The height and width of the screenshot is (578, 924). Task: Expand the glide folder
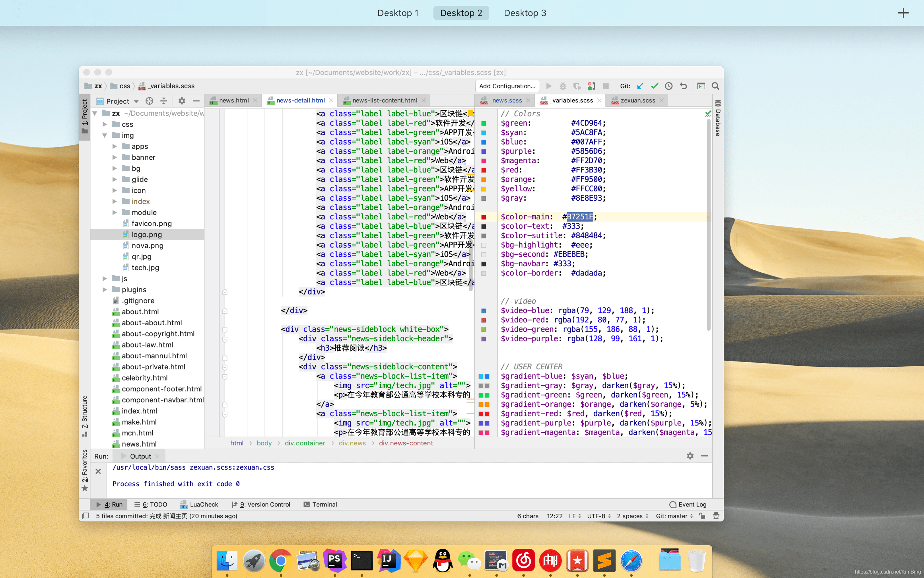pyautogui.click(x=115, y=179)
